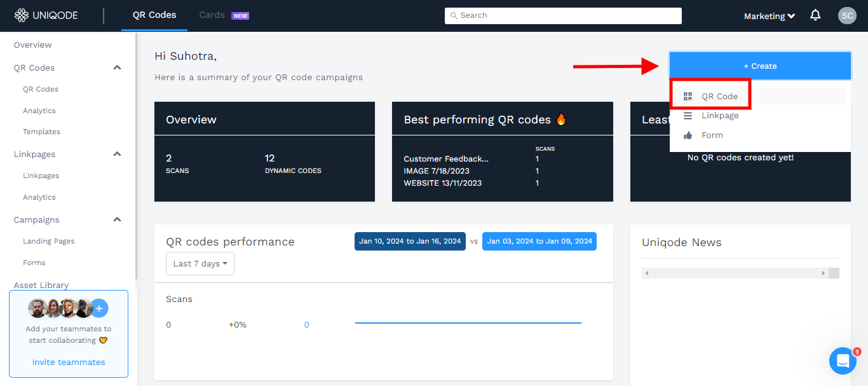Click the Invite teammates link
This screenshot has height=386, width=868.
coord(68,361)
